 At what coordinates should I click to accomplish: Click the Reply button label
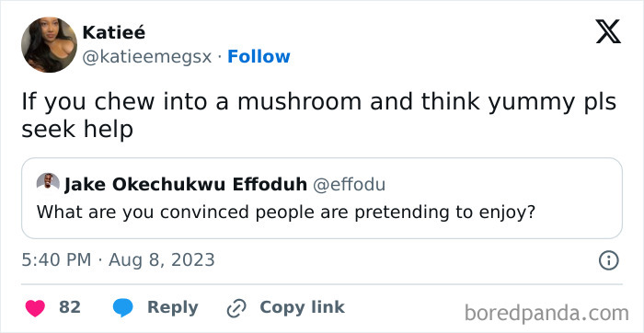click(173, 307)
